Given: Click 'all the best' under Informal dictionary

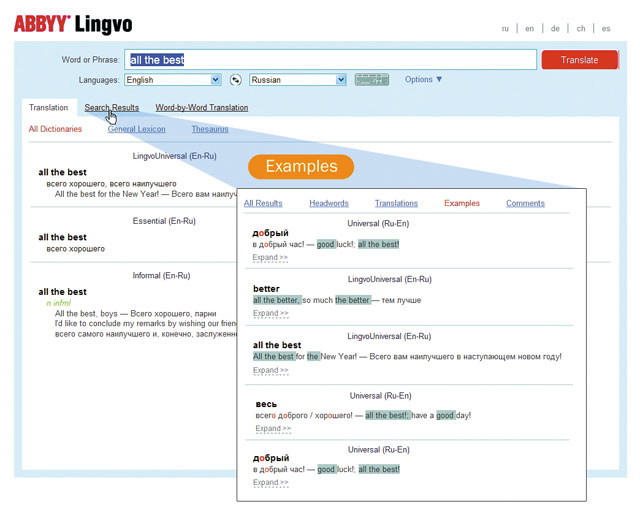Looking at the screenshot, I should point(62,292).
